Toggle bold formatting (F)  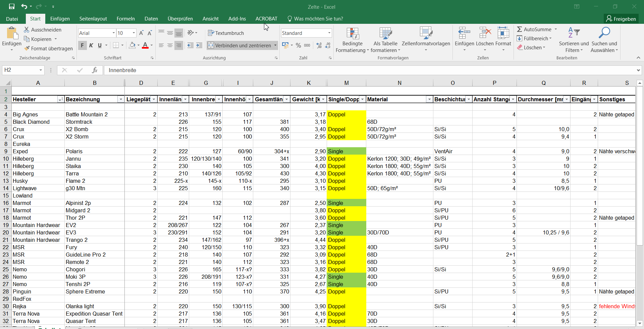point(82,45)
